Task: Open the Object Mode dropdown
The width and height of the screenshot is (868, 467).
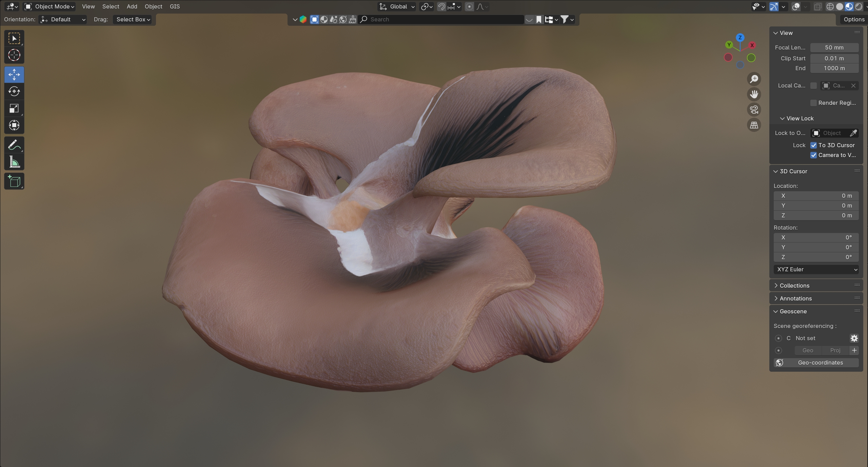Action: (50, 6)
